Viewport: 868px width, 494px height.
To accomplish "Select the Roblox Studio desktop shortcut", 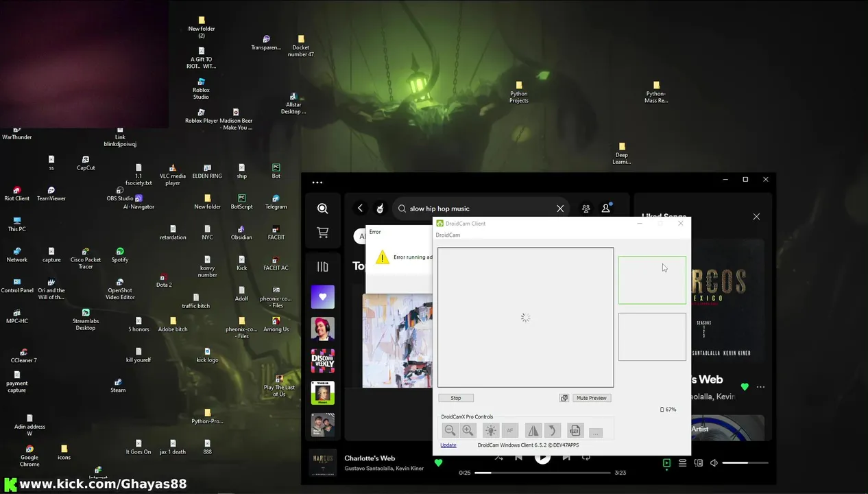I will tap(201, 88).
